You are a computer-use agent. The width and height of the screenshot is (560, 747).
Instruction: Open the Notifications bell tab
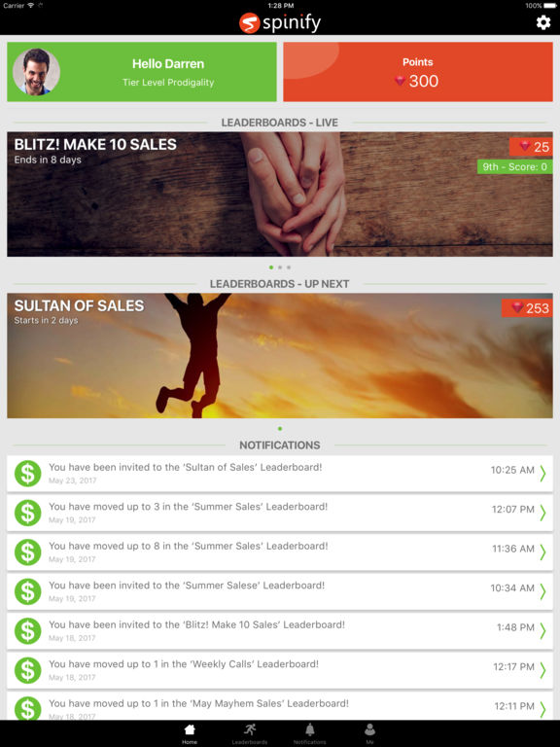coord(310,733)
